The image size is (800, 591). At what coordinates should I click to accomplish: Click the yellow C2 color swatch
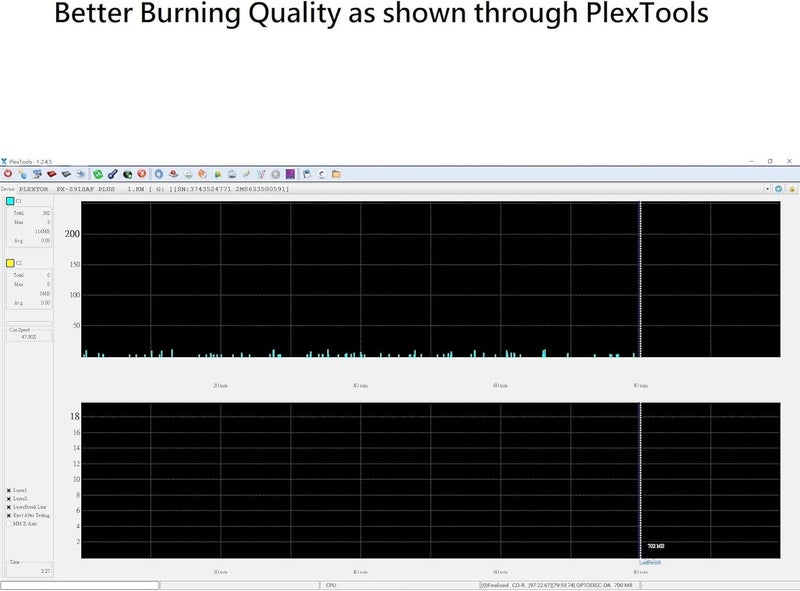pos(10,264)
